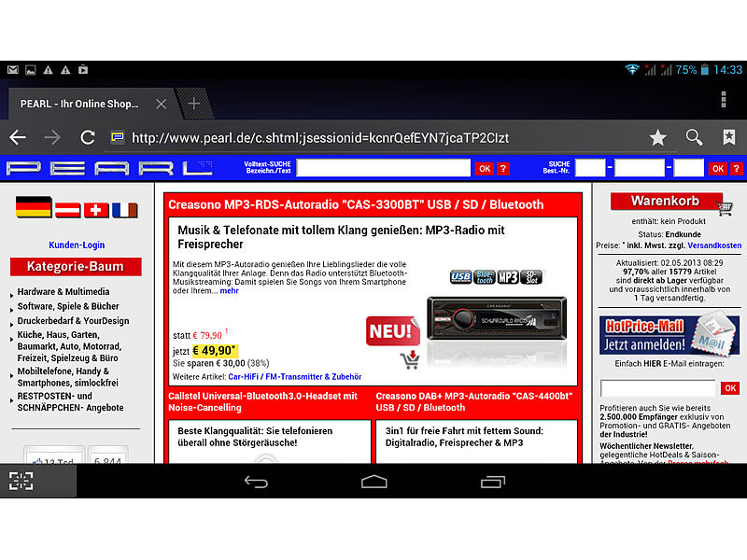Tap the browser back arrow

click(x=18, y=137)
